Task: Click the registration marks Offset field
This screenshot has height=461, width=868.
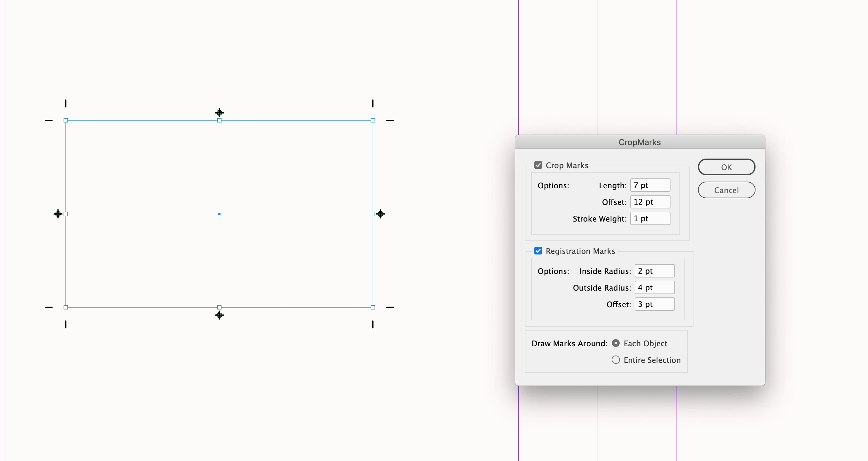Action: pyautogui.click(x=655, y=304)
